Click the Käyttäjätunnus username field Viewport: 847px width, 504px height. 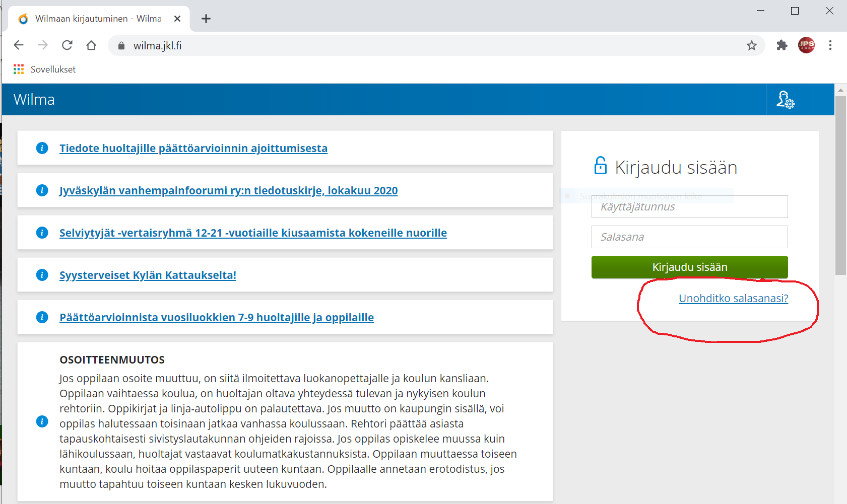689,207
